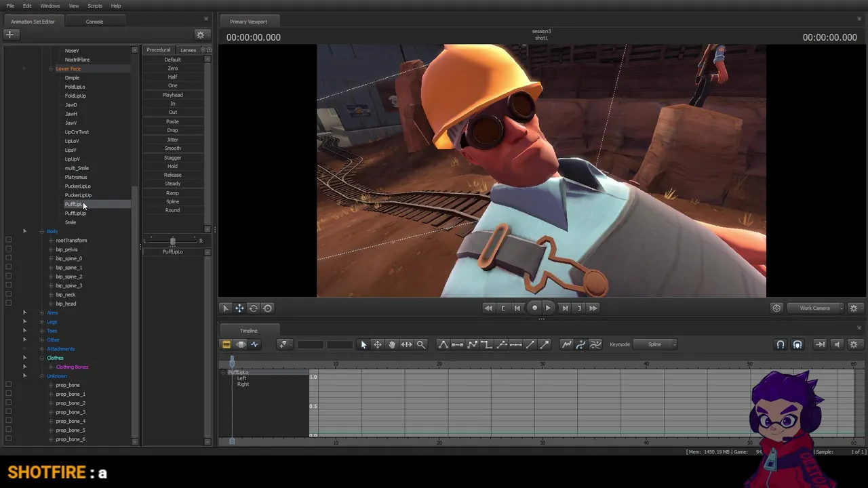Viewport: 868px width, 488px height.
Task: Switch to the Lenses tab
Action: 189,50
